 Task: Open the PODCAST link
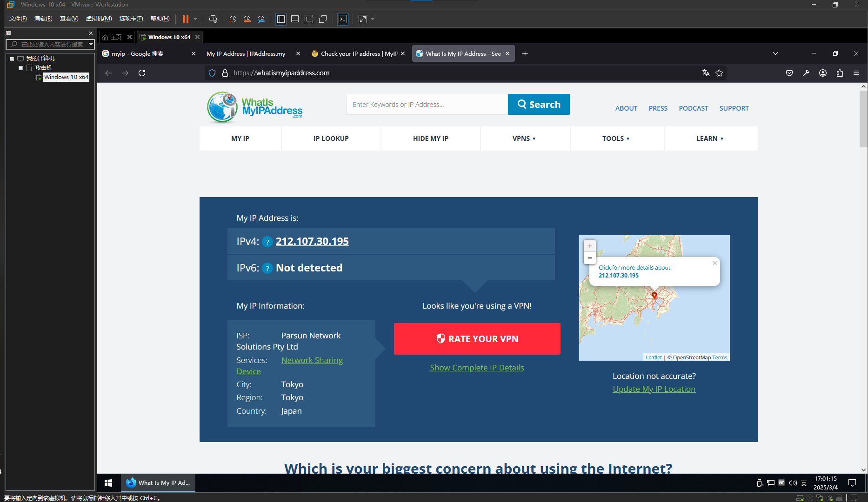(693, 108)
